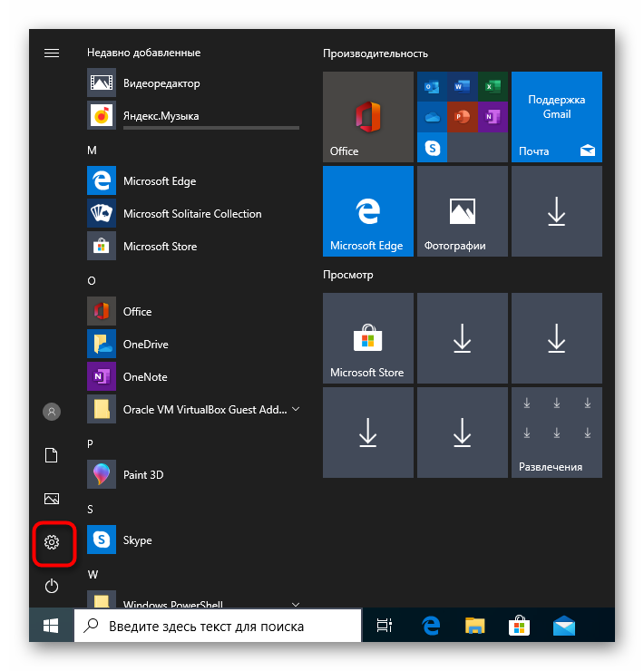This screenshot has height=671, width=644.
Task: Open Microsoft Store from the taskbar
Action: (x=519, y=626)
